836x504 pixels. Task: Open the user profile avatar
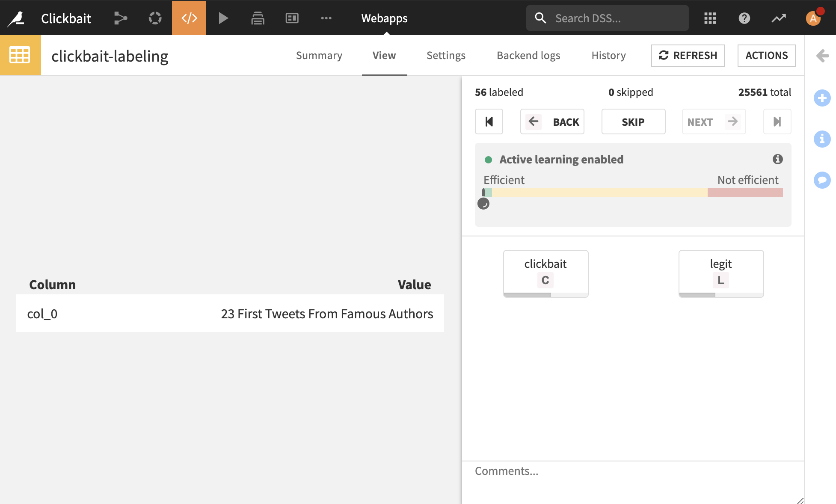coord(813,18)
